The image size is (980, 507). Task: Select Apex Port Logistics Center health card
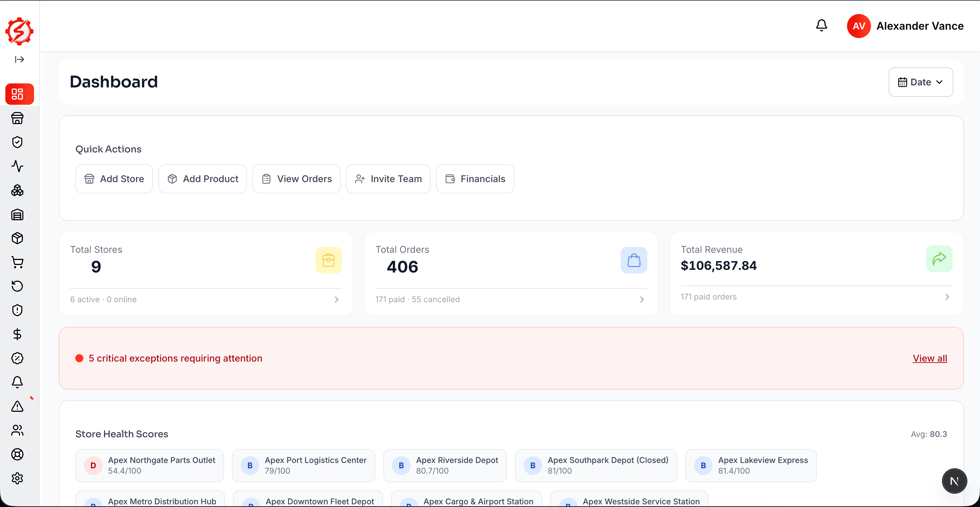pos(304,466)
